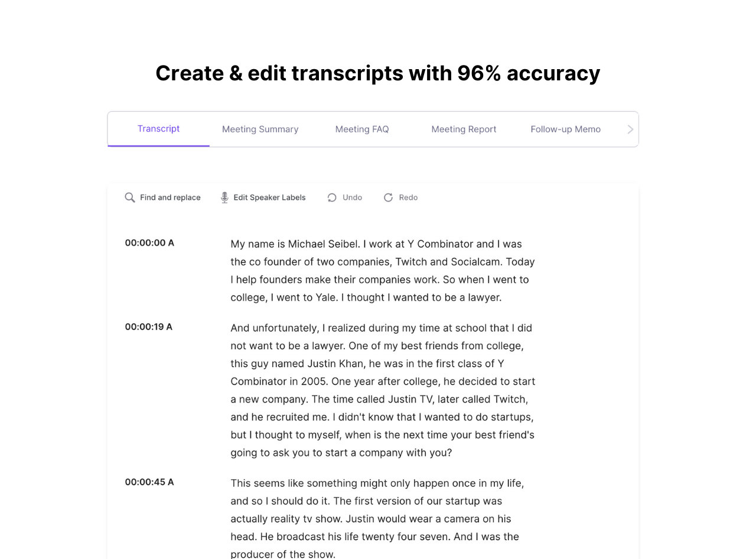Select the Transcript tab
756x559 pixels.
[x=158, y=129]
